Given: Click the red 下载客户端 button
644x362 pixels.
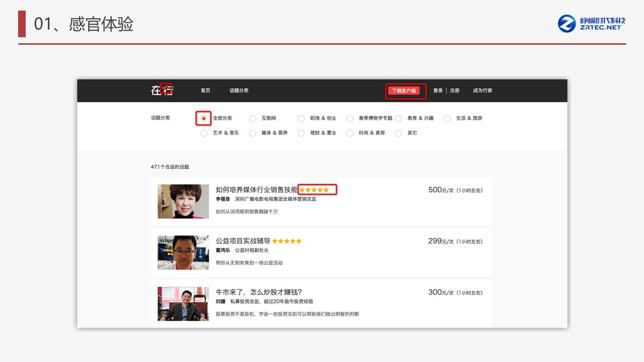Looking at the screenshot, I should click(404, 91).
